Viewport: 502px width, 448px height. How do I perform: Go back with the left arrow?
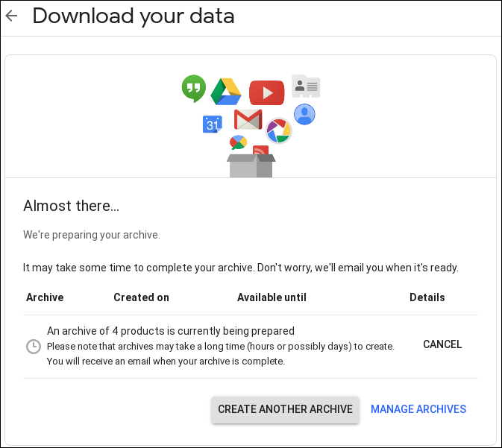tap(11, 16)
